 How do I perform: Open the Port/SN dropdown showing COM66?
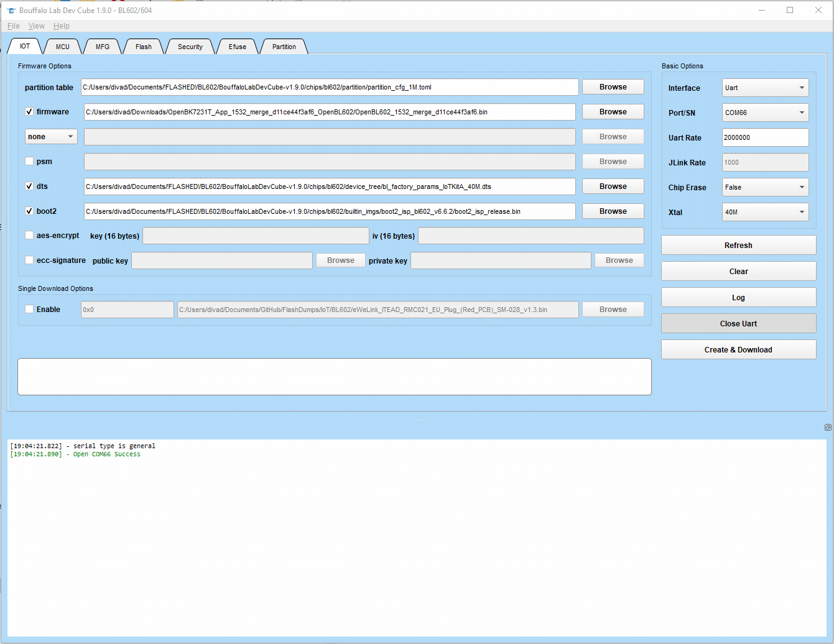[x=766, y=113]
